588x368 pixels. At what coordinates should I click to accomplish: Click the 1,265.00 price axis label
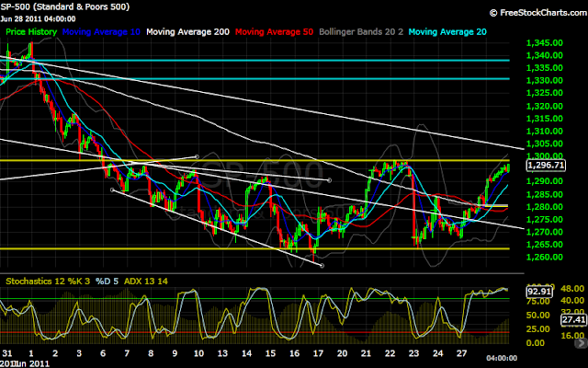click(545, 245)
